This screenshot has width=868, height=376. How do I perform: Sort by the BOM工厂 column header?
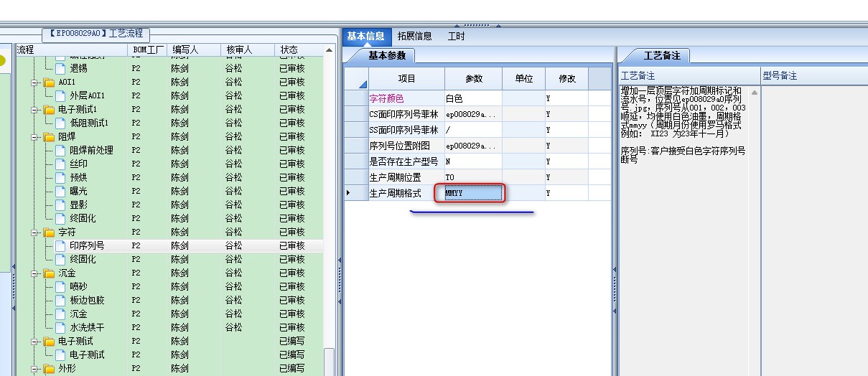click(x=147, y=50)
